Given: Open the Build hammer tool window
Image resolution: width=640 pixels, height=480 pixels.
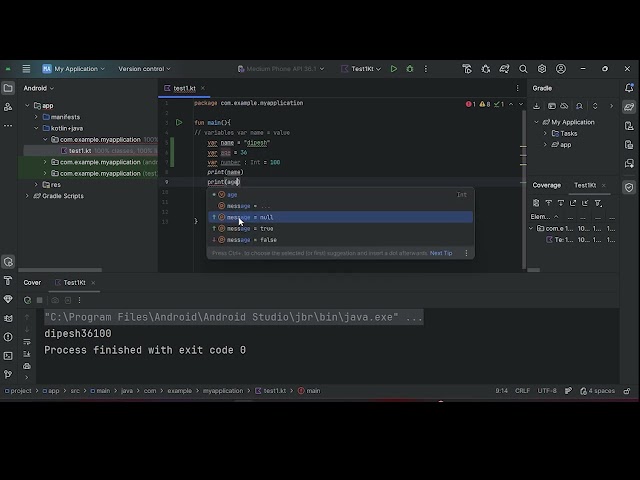Looking at the screenshot, I should pyautogui.click(x=8, y=280).
